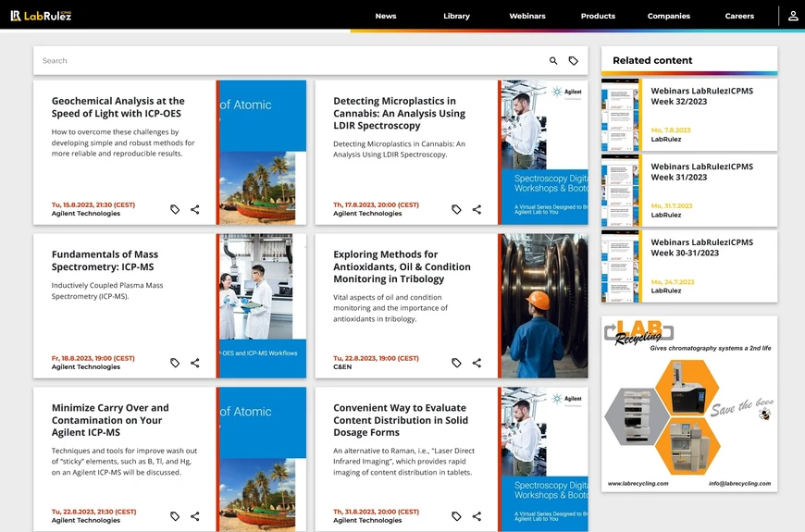
Task: Click the Related content heading
Action: click(x=652, y=60)
